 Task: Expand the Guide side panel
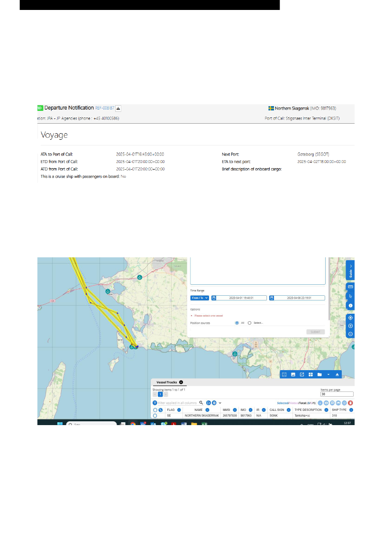point(350,270)
